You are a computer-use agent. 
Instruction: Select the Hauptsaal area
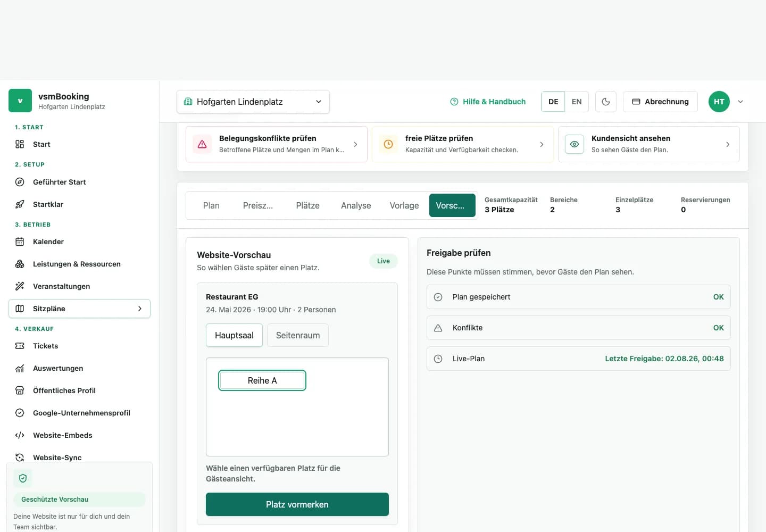(234, 335)
